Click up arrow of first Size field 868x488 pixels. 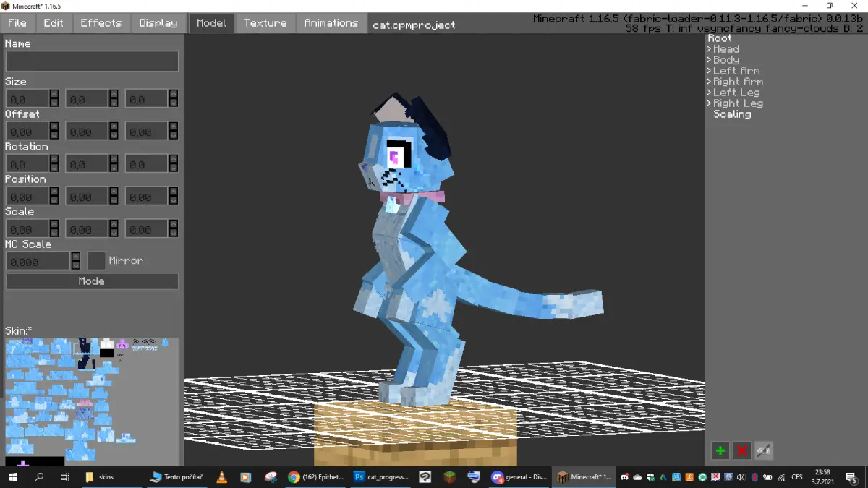pyautogui.click(x=54, y=94)
